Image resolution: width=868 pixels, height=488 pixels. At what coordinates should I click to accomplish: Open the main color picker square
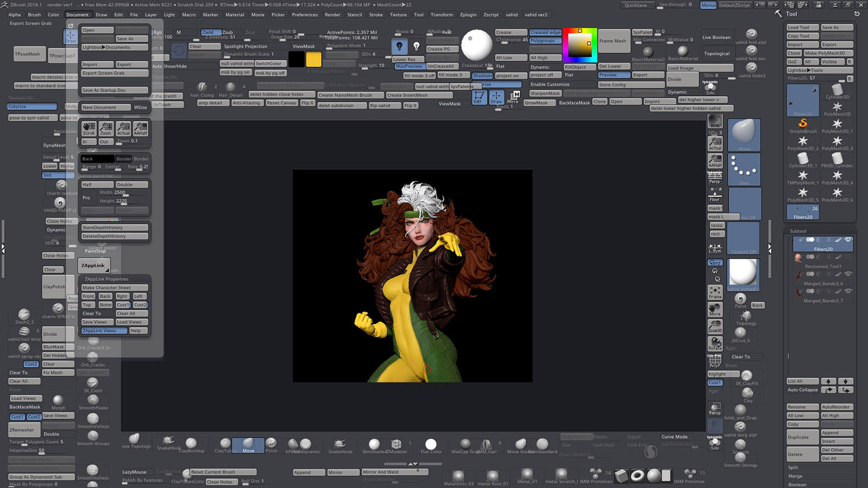(580, 46)
